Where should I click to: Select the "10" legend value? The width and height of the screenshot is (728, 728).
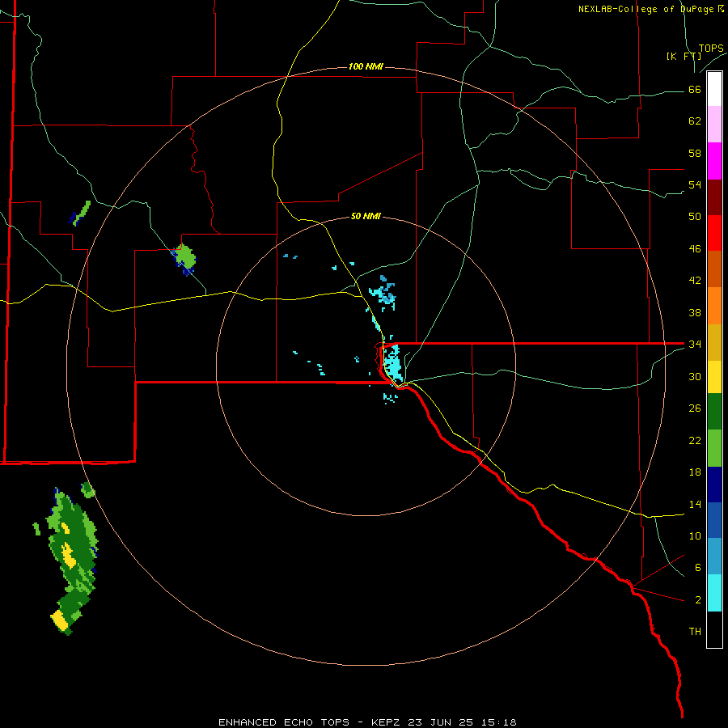pyautogui.click(x=695, y=535)
